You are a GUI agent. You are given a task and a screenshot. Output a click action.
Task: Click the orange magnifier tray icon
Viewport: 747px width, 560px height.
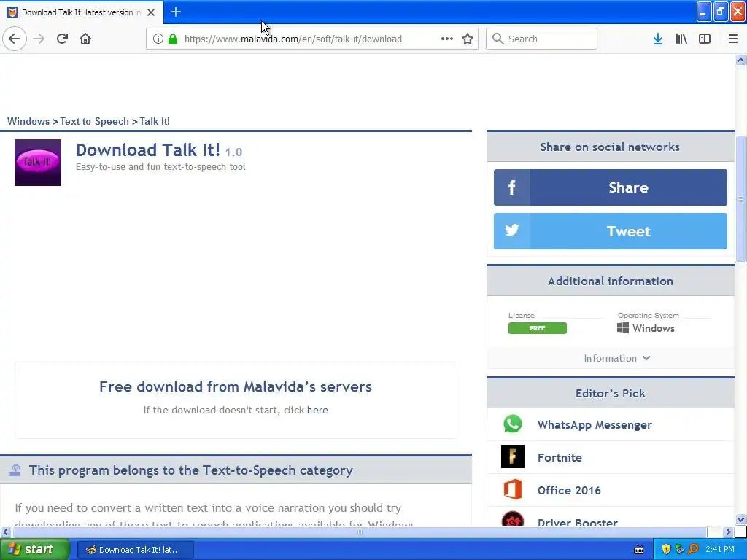(693, 549)
